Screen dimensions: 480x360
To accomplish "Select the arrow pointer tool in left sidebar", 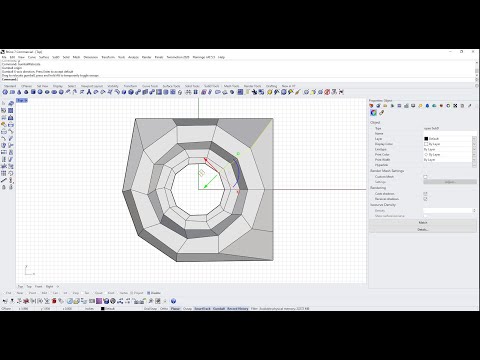I will tap(4, 103).
